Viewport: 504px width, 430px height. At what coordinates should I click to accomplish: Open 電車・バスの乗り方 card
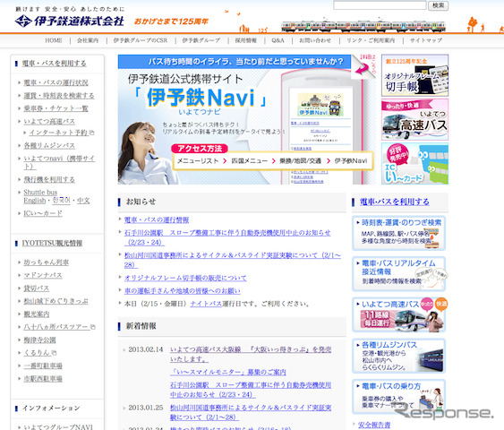click(399, 397)
